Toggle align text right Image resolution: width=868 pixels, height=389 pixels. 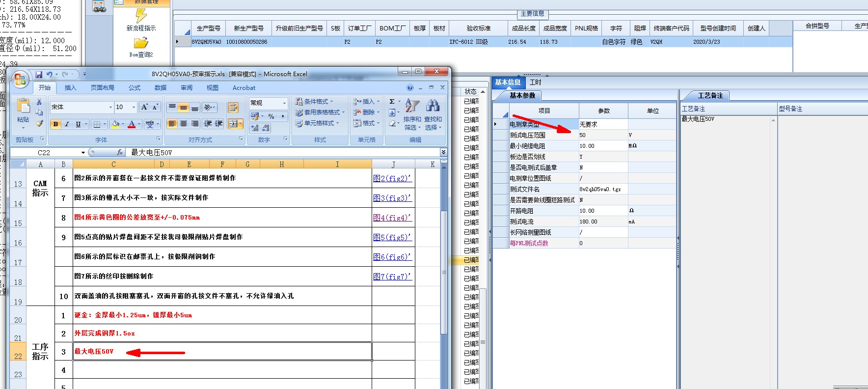[195, 124]
